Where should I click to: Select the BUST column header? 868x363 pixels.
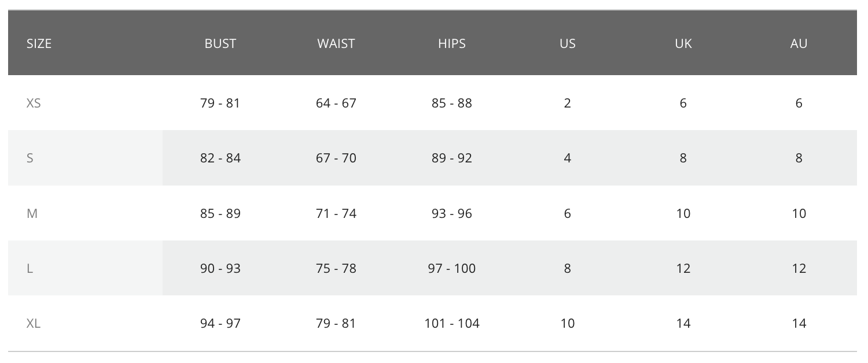tap(220, 43)
